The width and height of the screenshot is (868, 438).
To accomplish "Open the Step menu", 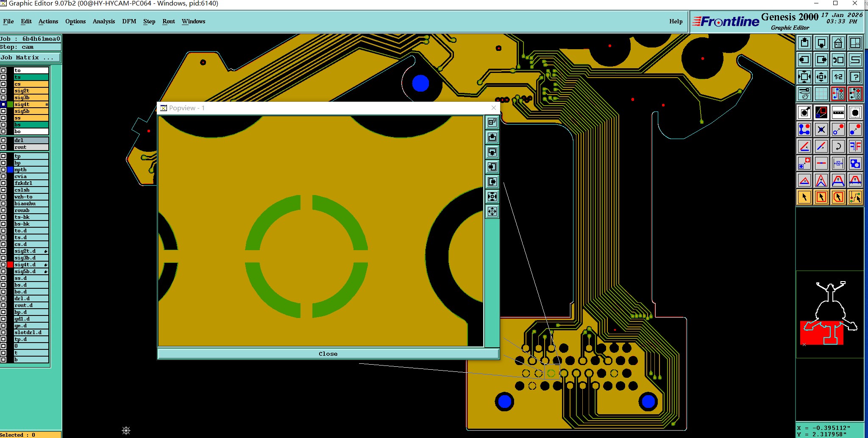I will [x=149, y=21].
